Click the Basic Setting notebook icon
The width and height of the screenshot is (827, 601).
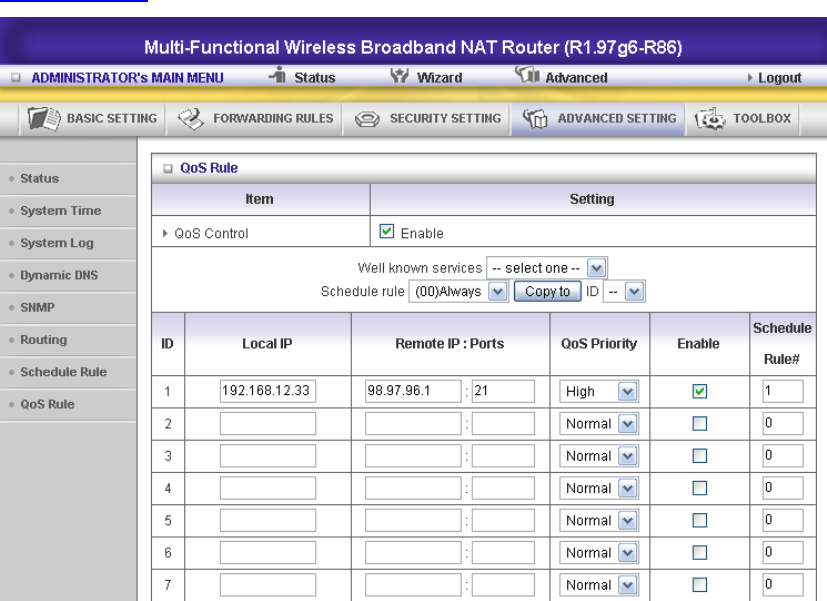[44, 118]
